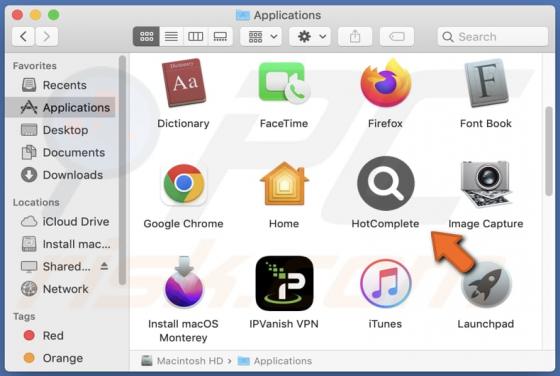The image size is (560, 376).
Task: Switch to column view
Action: 196,36
